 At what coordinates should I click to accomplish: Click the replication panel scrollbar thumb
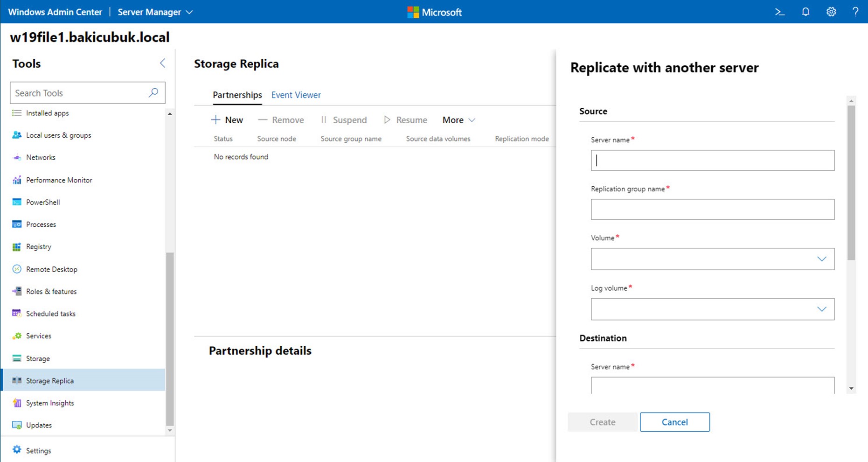coord(851,182)
